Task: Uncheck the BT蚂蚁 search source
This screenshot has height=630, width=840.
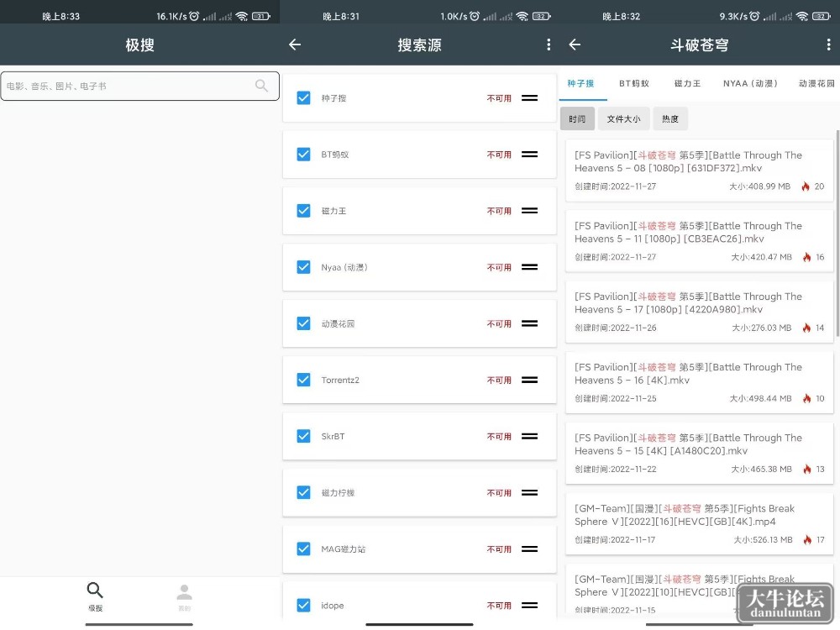Action: click(x=304, y=155)
